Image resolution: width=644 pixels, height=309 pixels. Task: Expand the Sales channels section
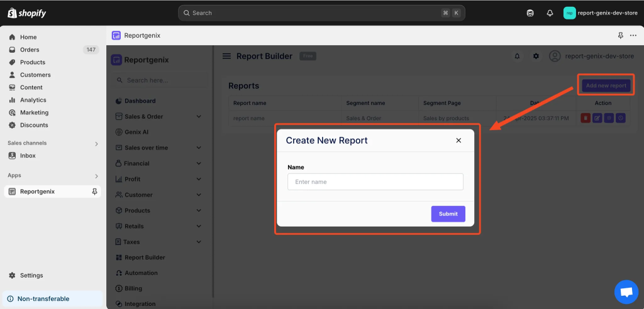[96, 143]
